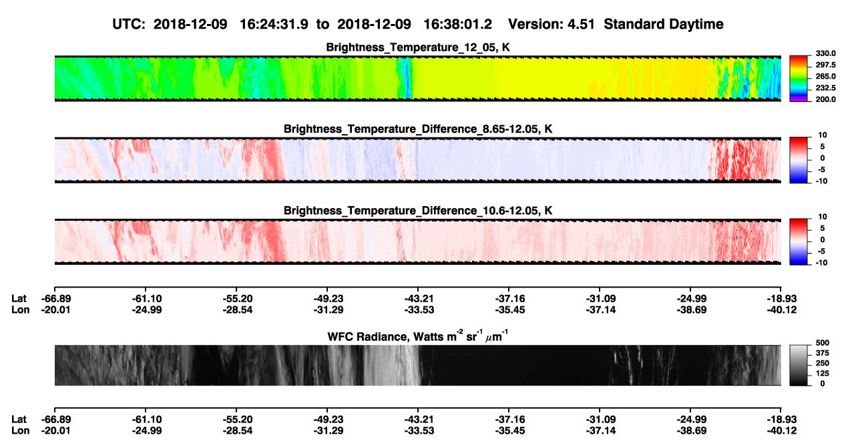
Task: Click longitude -31.29 on the bottom axis
Action: (327, 430)
